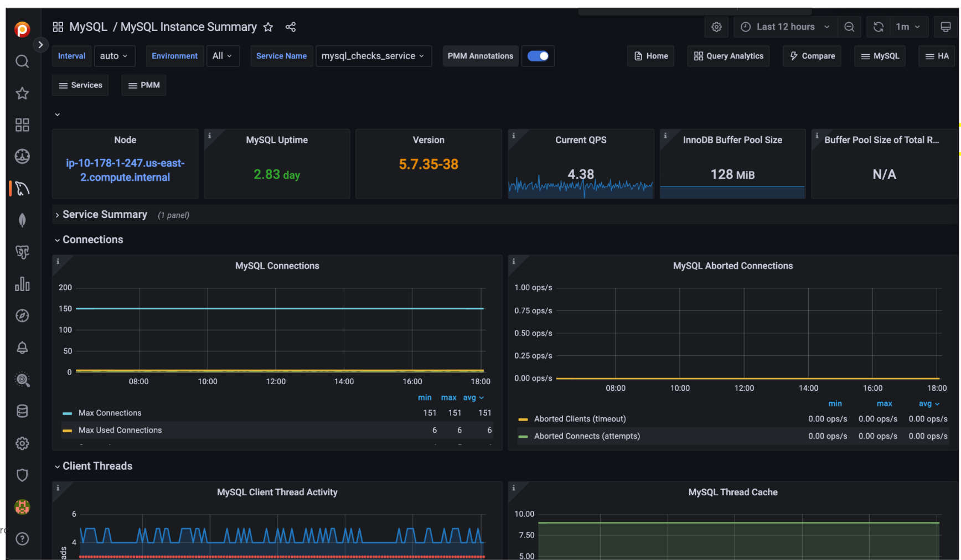961x560 pixels.
Task: Open dashboard settings gear icon
Action: point(716,27)
